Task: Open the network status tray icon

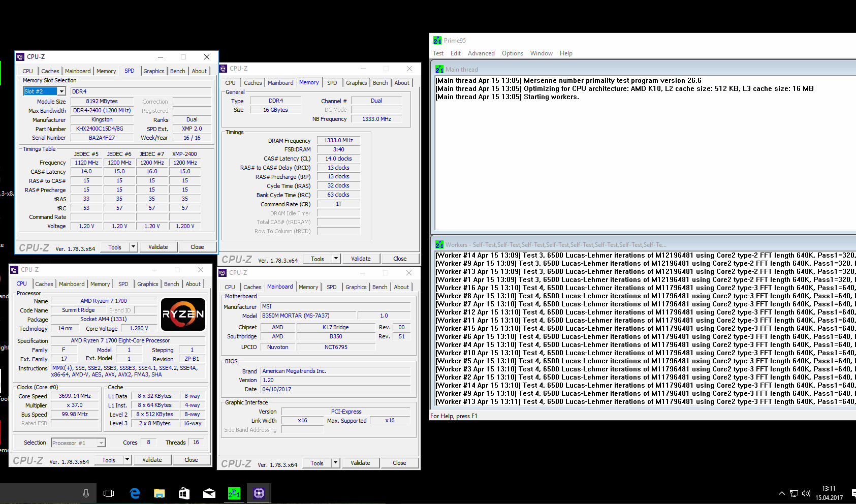Action: pos(794,493)
